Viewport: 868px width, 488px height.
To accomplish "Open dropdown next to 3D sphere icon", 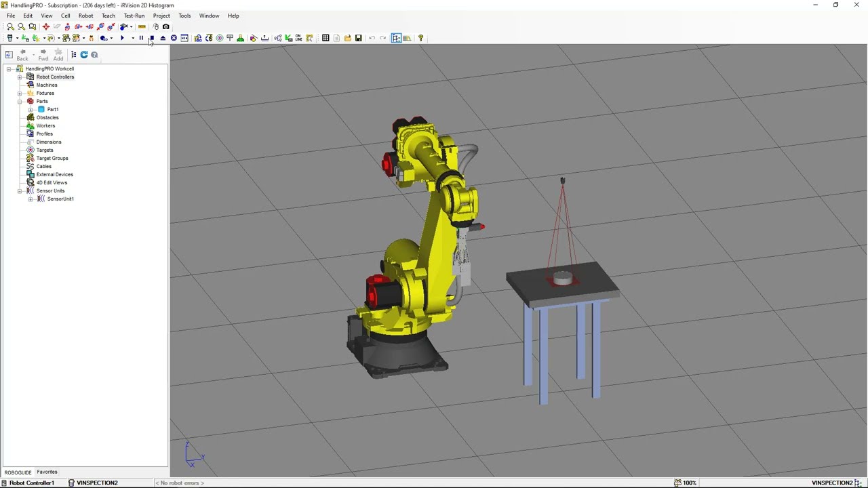I will pos(111,38).
